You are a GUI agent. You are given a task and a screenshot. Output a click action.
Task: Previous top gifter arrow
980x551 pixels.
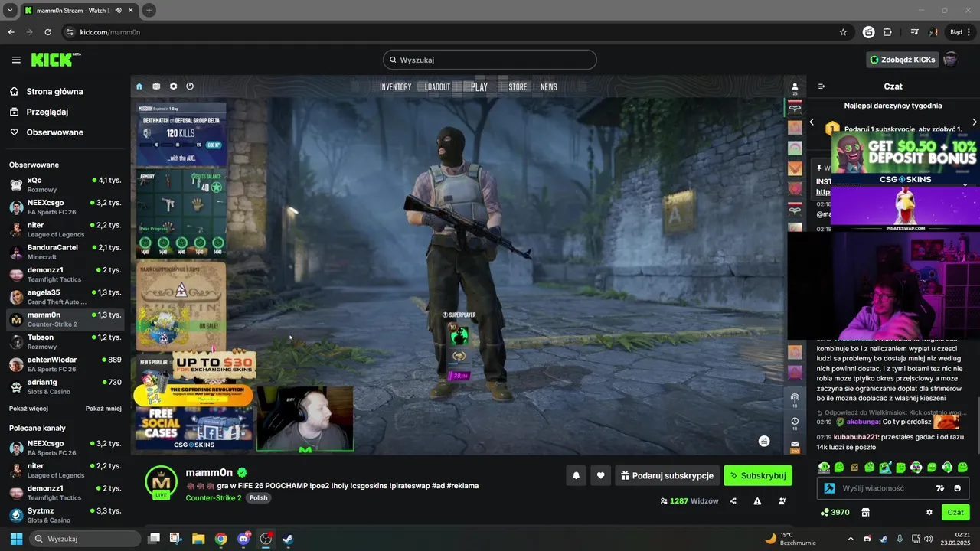(812, 122)
